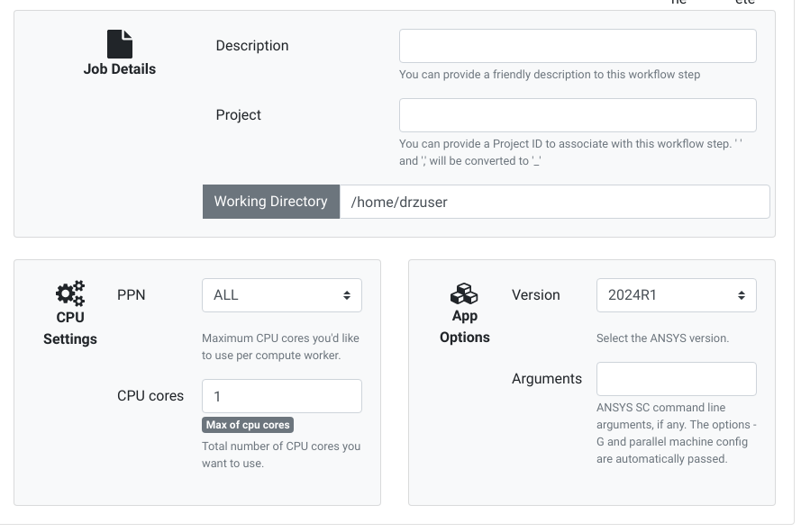Click the Version label

tap(536, 295)
